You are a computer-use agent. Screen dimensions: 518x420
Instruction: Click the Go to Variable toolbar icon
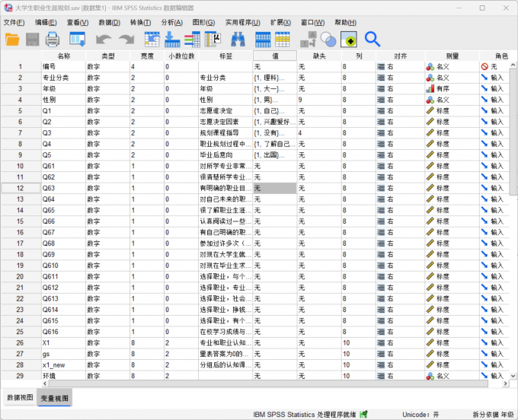(172, 40)
